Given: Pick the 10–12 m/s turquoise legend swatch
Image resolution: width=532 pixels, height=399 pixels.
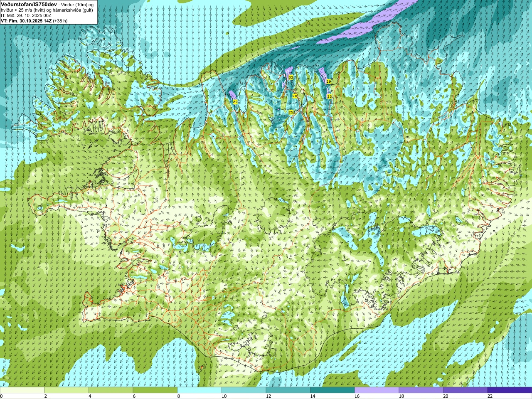Looking at the screenshot, I should [244, 390].
